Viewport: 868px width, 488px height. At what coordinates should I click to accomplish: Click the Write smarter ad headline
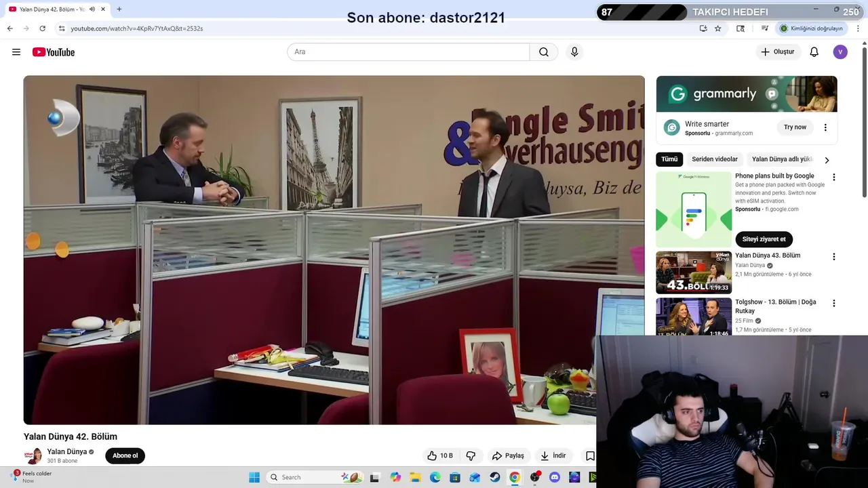click(707, 124)
